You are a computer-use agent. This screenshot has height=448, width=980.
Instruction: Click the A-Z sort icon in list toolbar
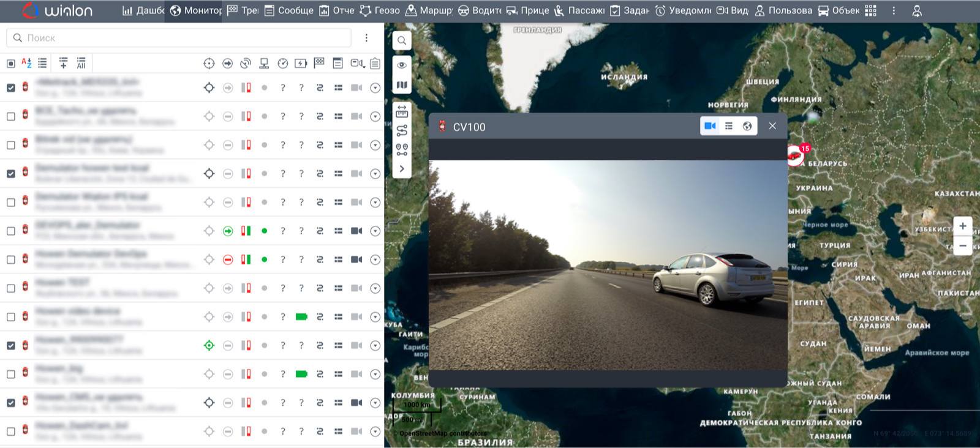(26, 63)
